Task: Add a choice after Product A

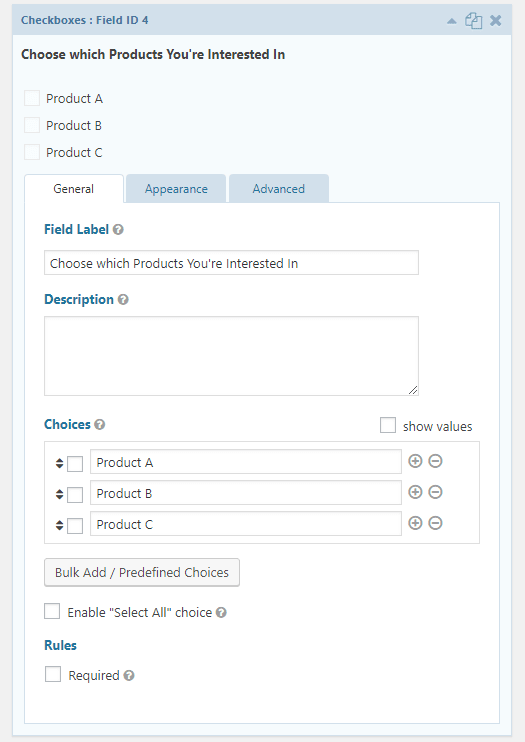Action: (415, 461)
